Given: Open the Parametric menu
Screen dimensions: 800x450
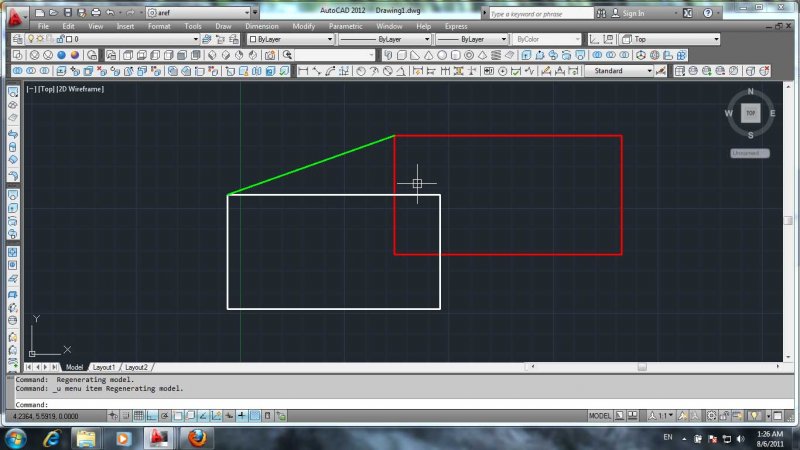Looking at the screenshot, I should pos(345,26).
